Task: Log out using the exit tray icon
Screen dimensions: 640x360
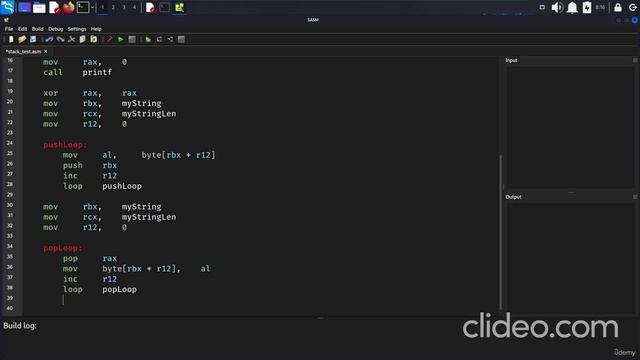Action: point(633,7)
